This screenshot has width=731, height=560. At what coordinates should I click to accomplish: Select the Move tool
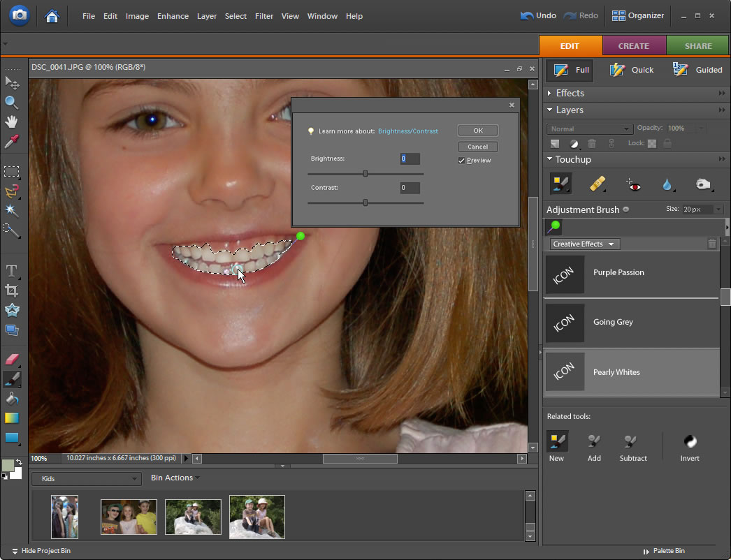(12, 83)
